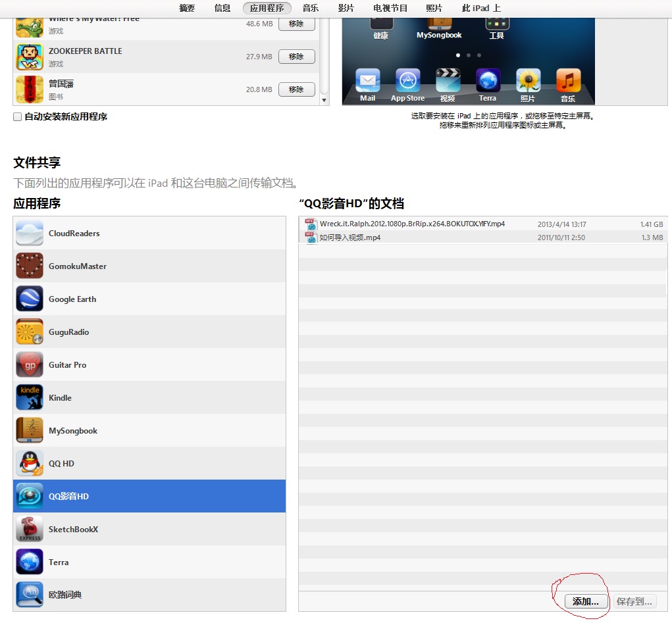Click the Mail icon on iPad dock preview
This screenshot has width=672, height=623.
pyautogui.click(x=368, y=80)
